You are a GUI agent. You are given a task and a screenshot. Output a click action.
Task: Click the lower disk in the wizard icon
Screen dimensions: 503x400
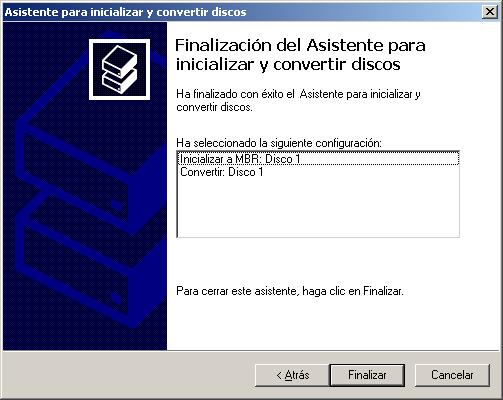coord(119,81)
